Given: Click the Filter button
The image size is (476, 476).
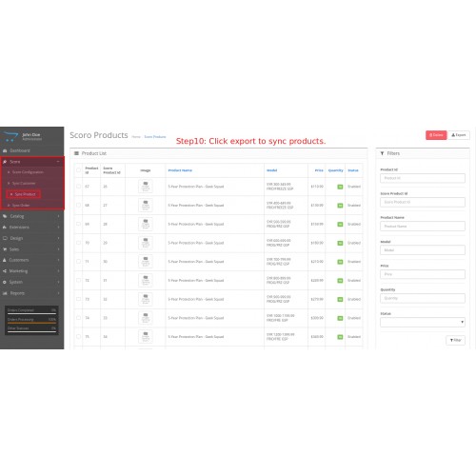Looking at the screenshot, I should [455, 340].
